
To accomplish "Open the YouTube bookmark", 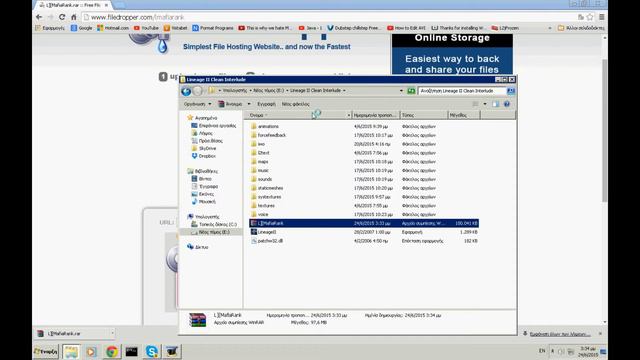I will pyautogui.click(x=146, y=28).
